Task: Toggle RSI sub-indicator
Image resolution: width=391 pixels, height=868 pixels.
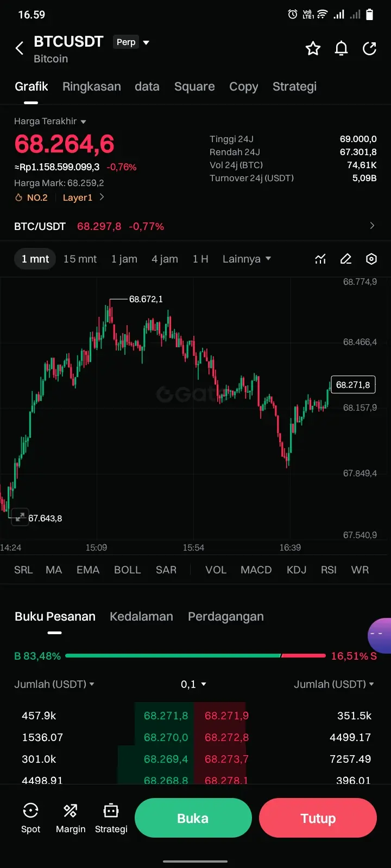Action: (x=329, y=570)
